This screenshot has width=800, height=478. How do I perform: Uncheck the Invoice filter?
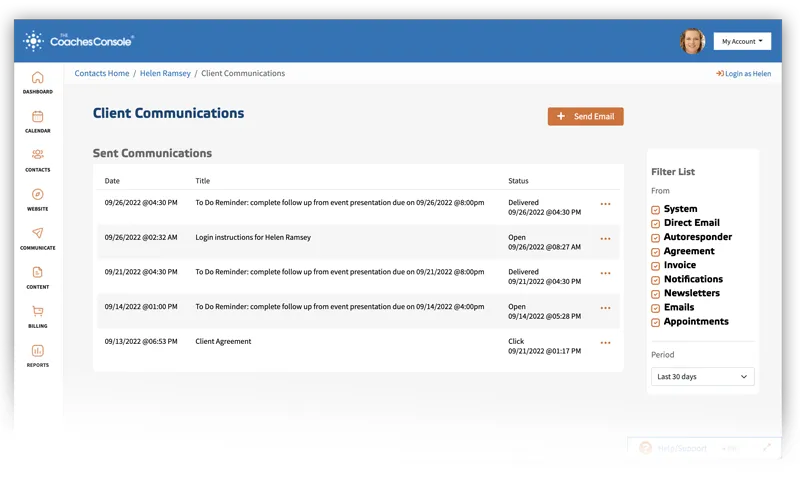[656, 266]
